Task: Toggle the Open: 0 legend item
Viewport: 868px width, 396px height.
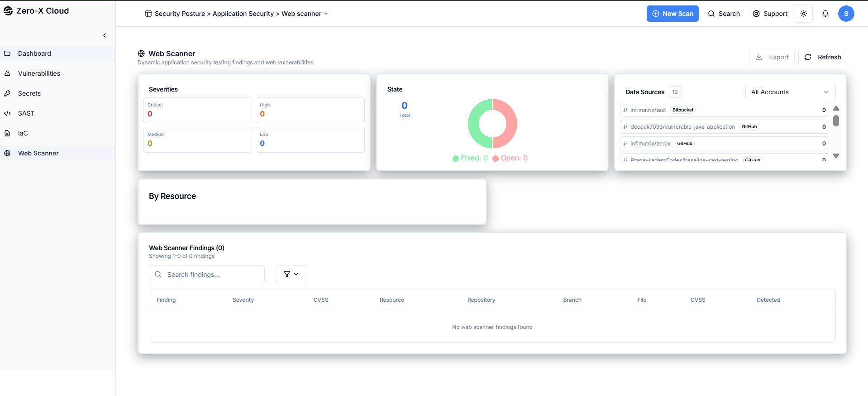Action: (510, 158)
